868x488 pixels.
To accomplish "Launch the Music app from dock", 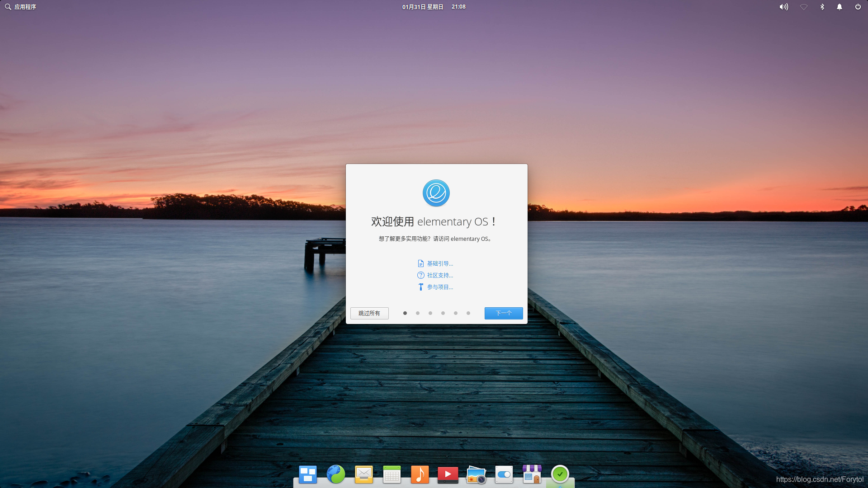I will click(420, 474).
